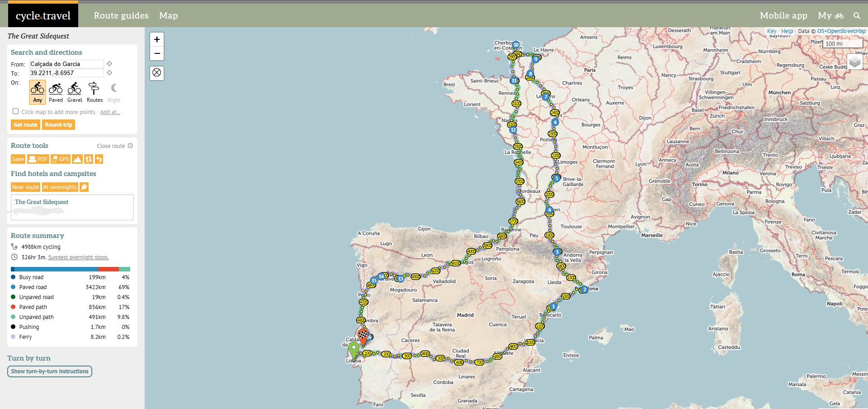Image resolution: width=868 pixels, height=409 pixels.
Task: Click the To coordinates input field
Action: click(x=66, y=73)
